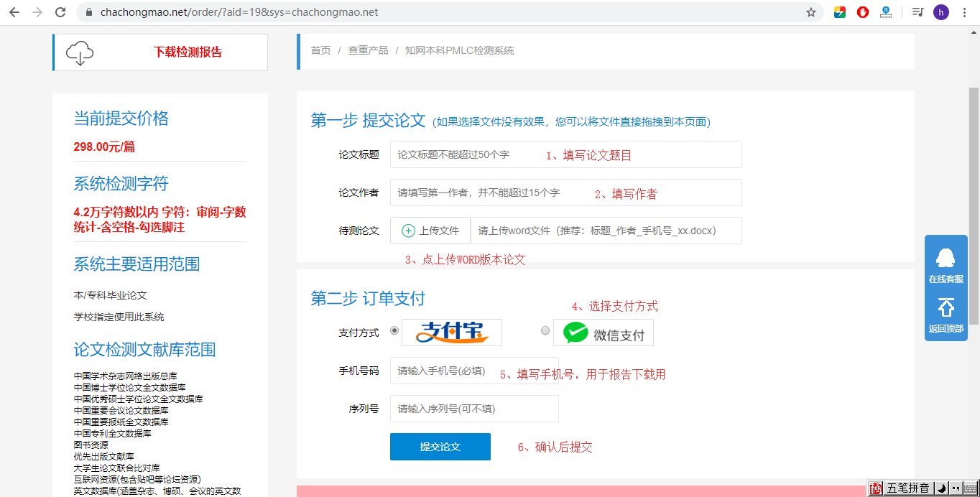Screen dimensions: 980x497
Task: Go to 首页 in the breadcrumb
Action: click(x=320, y=50)
